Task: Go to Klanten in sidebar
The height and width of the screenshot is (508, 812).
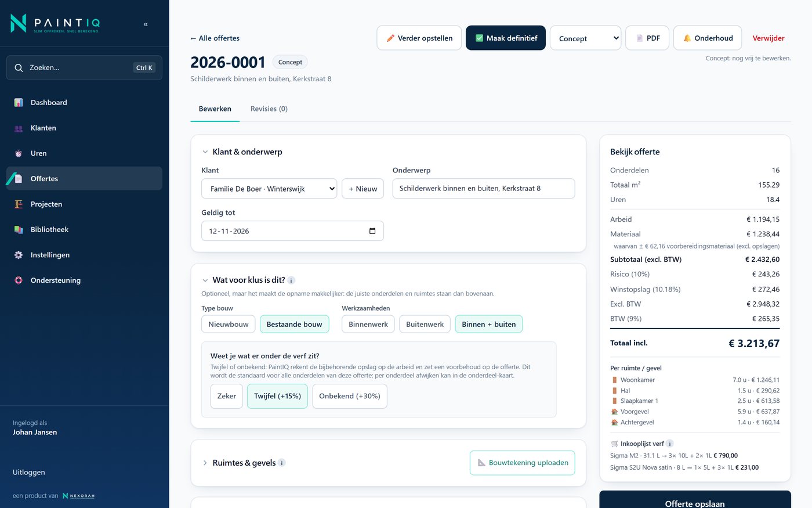Action: (x=84, y=128)
